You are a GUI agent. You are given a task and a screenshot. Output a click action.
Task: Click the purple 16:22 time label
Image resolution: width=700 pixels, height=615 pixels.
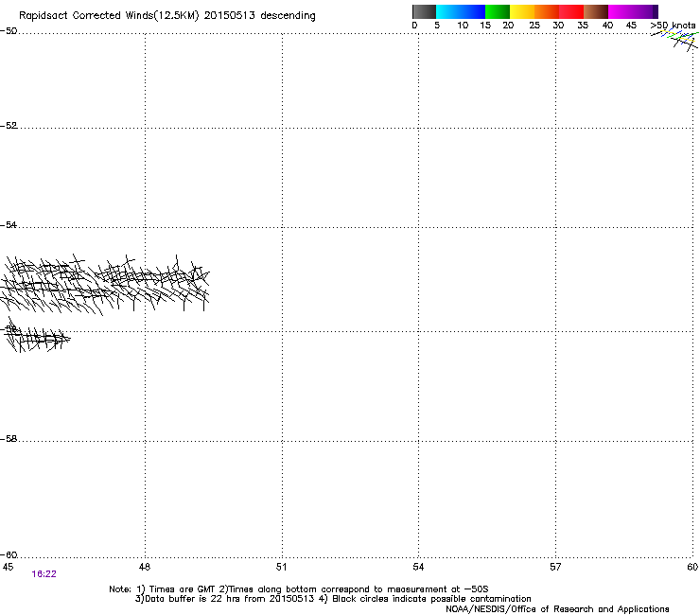click(x=44, y=574)
